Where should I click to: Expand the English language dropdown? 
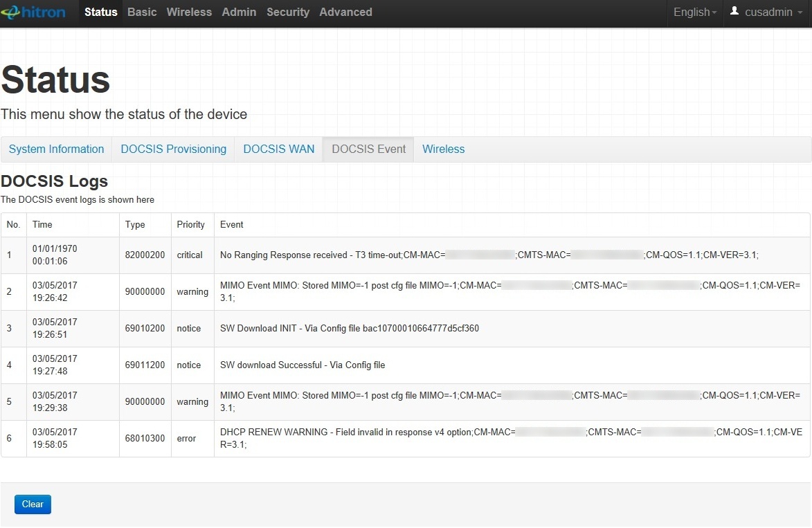[694, 12]
